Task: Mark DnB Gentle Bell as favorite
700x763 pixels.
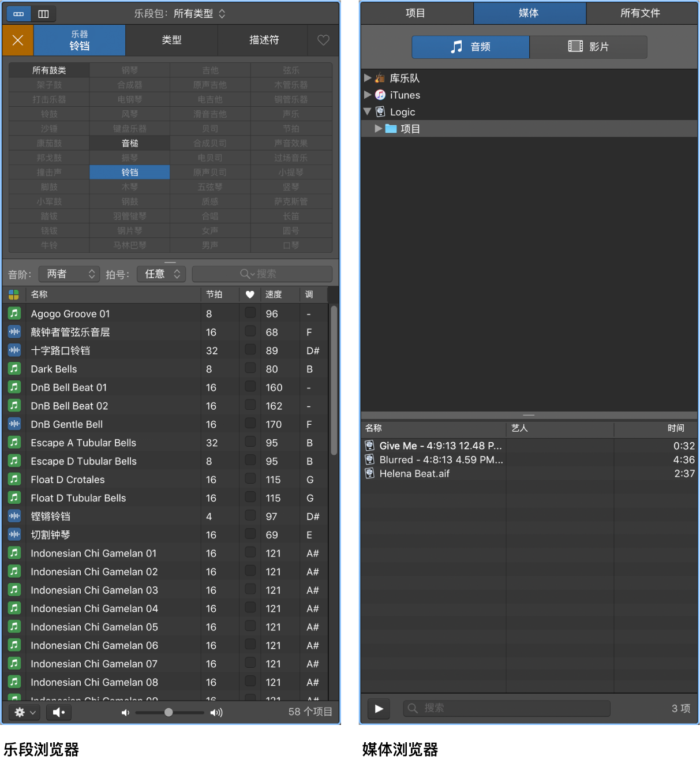Action: pyautogui.click(x=250, y=424)
